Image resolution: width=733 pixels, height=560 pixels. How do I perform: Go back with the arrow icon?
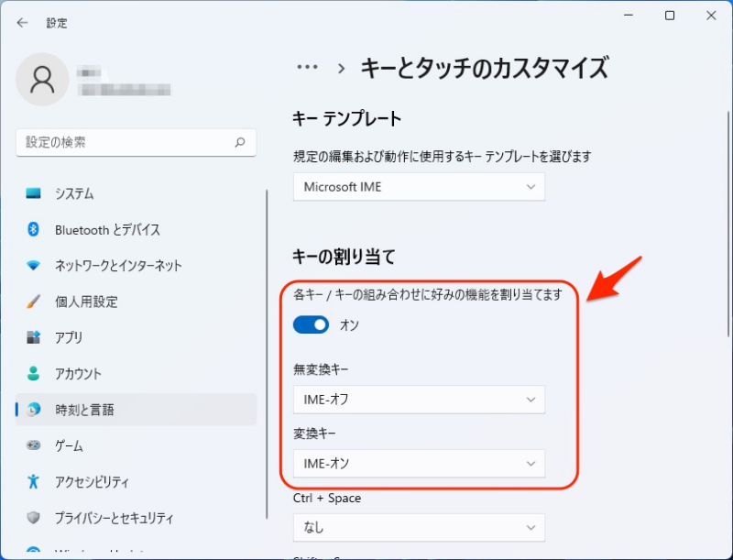point(22,22)
